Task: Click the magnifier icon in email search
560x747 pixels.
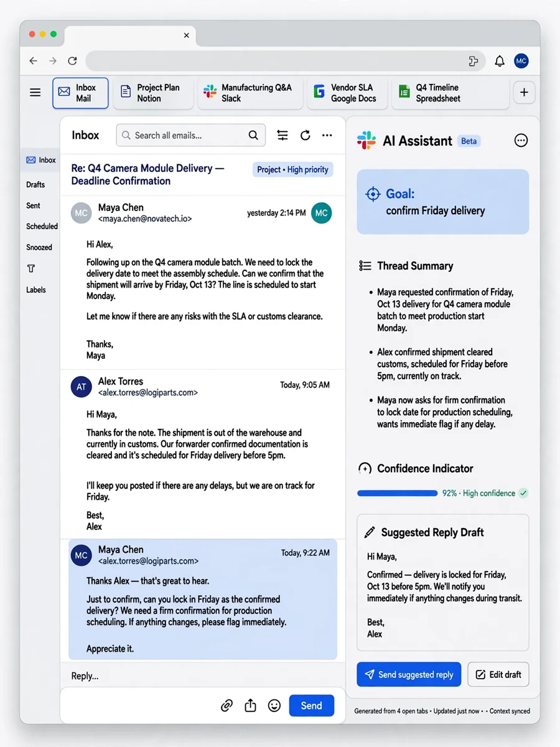Action: [253, 135]
